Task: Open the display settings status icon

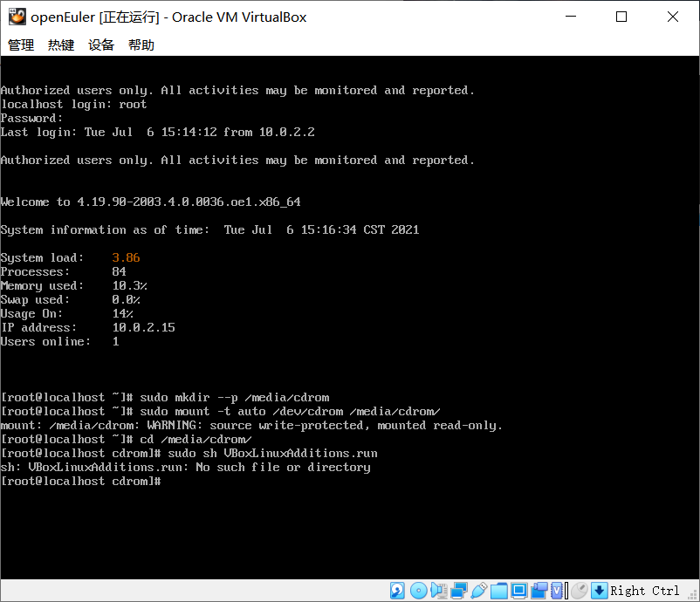Action: point(518,591)
